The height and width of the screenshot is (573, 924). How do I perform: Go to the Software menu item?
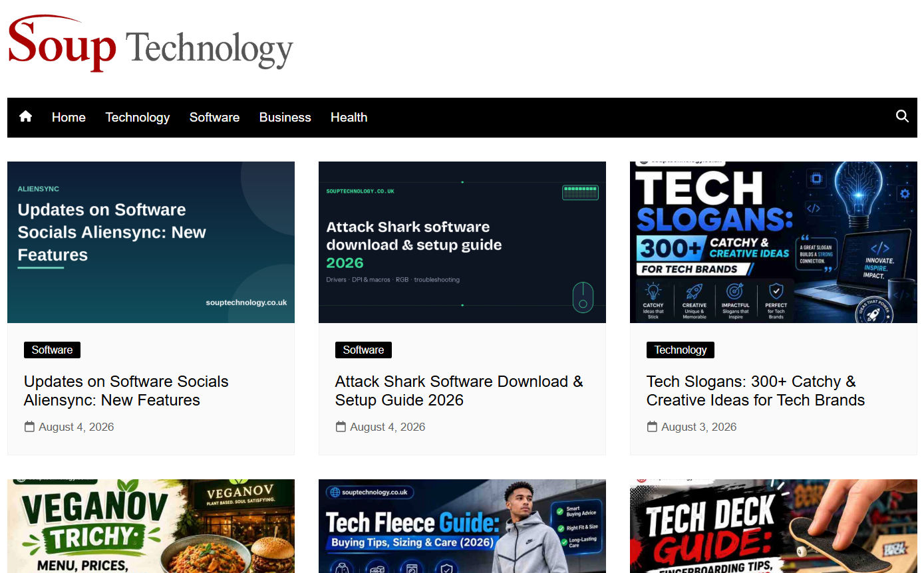[x=214, y=118]
